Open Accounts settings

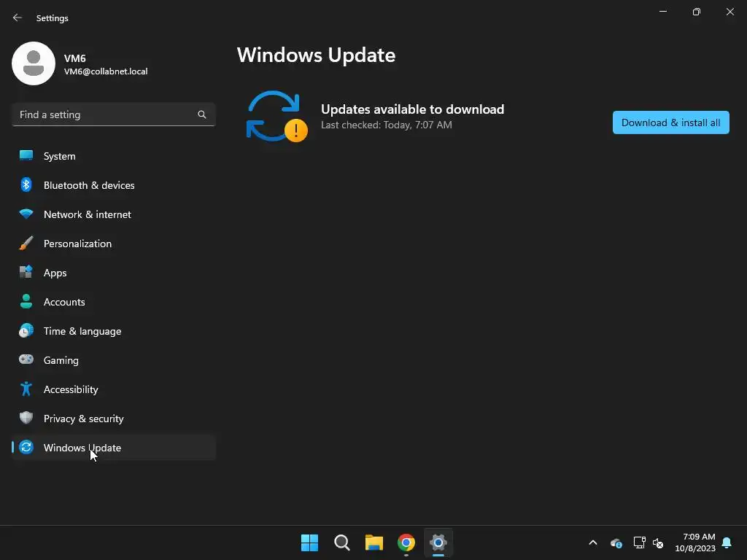(113, 302)
